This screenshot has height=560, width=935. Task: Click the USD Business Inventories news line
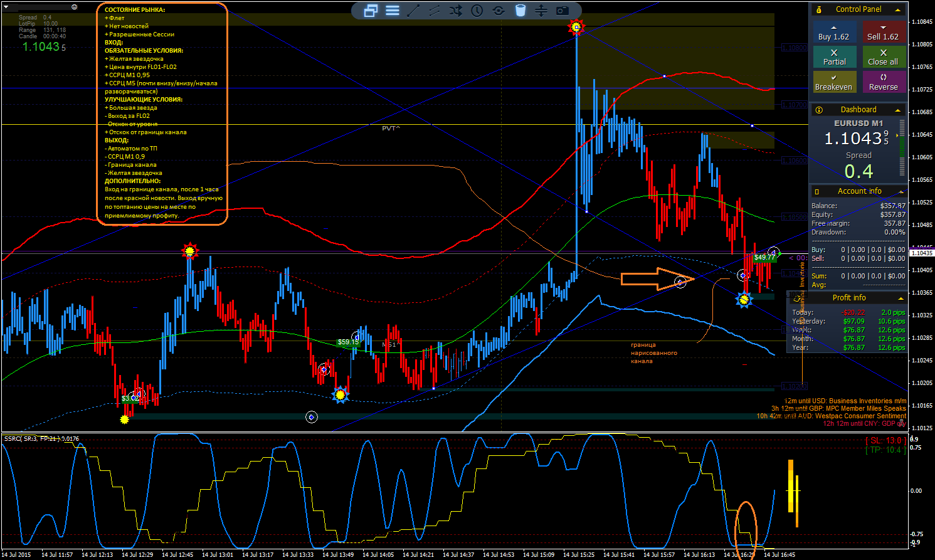845,401
